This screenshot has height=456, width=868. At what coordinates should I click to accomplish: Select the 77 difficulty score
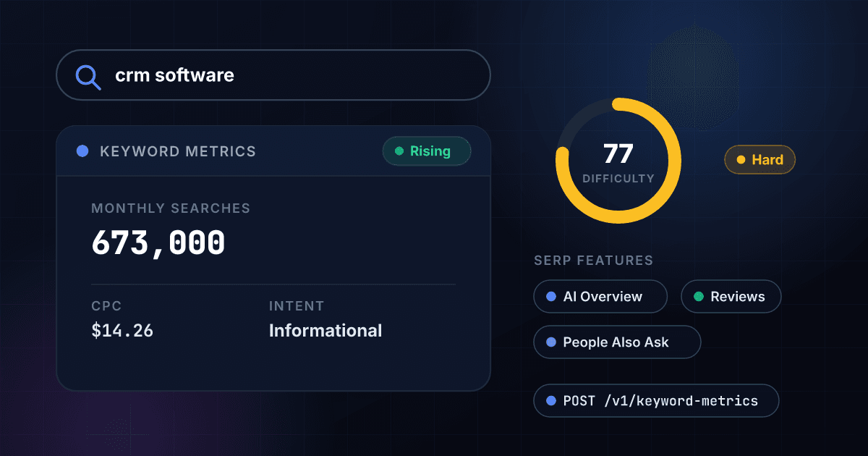618,153
